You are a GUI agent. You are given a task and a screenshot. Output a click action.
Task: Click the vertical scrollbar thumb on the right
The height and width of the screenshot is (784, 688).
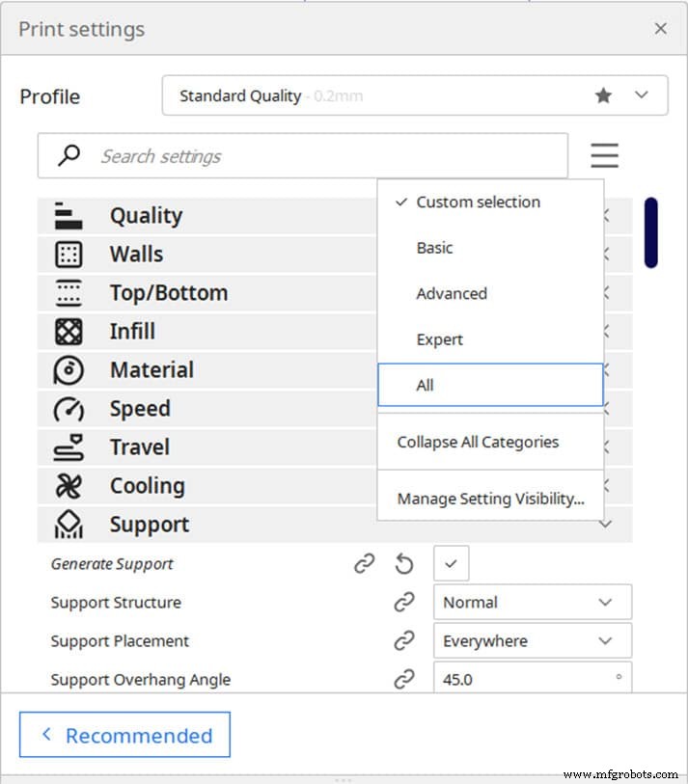click(651, 234)
